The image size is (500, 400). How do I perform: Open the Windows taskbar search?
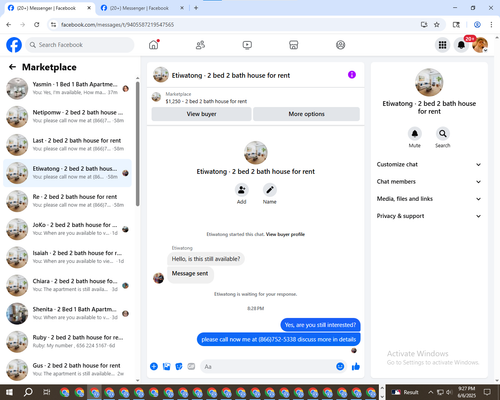[x=28, y=392]
